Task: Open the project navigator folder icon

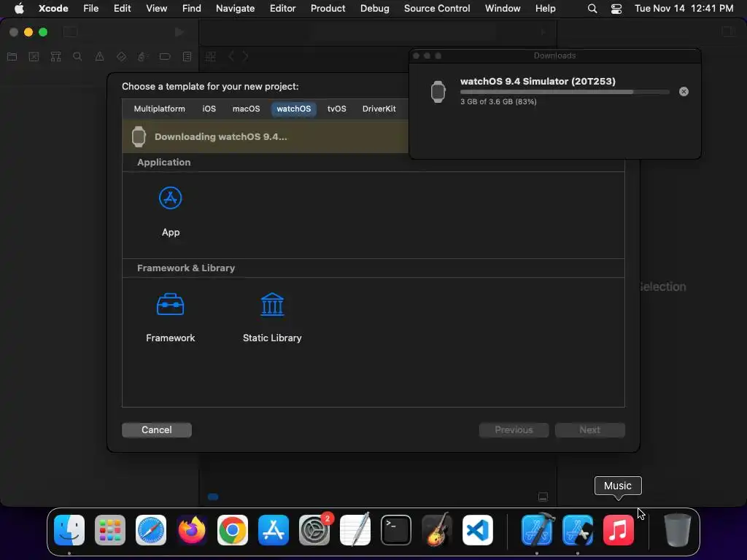Action: click(x=12, y=57)
